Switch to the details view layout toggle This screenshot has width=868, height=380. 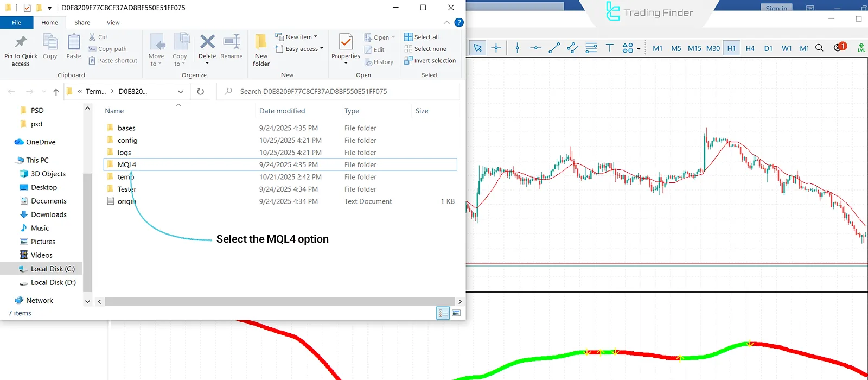(x=443, y=313)
